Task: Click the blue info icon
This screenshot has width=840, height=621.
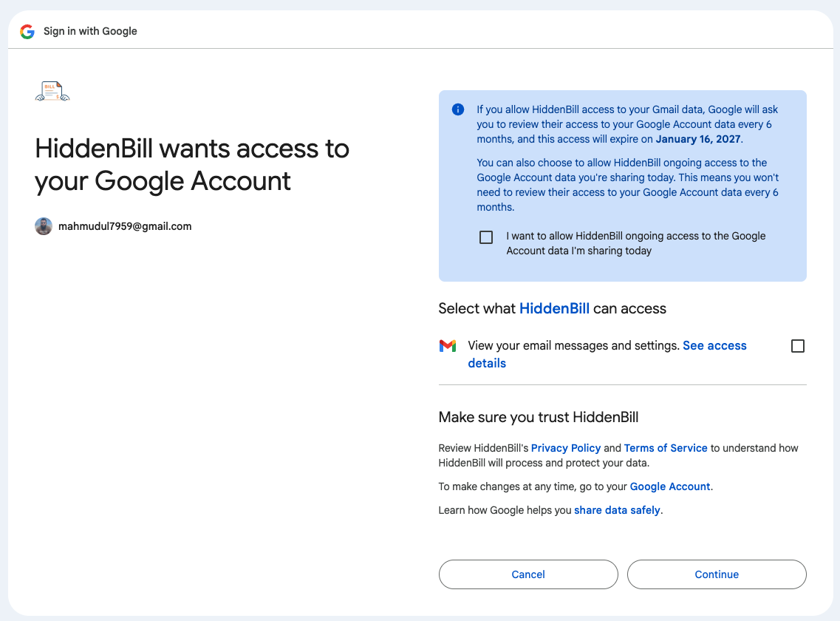Action: point(458,109)
